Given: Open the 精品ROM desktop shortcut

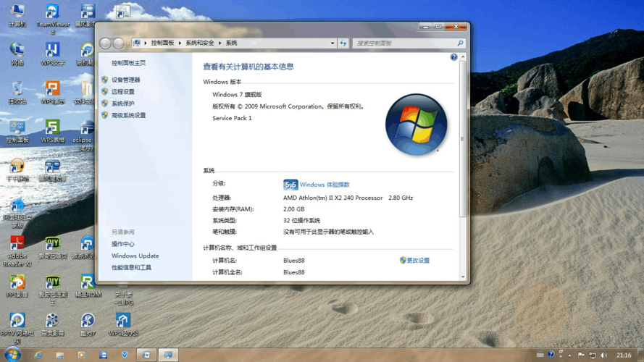Looking at the screenshot, I should (x=88, y=286).
